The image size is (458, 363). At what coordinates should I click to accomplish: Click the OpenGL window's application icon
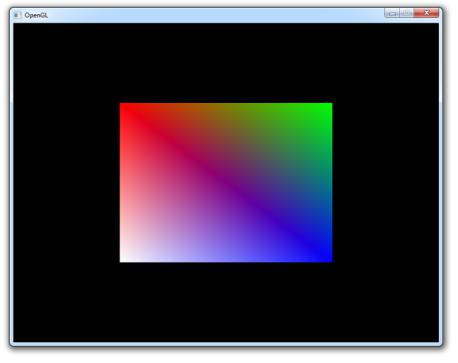point(17,15)
